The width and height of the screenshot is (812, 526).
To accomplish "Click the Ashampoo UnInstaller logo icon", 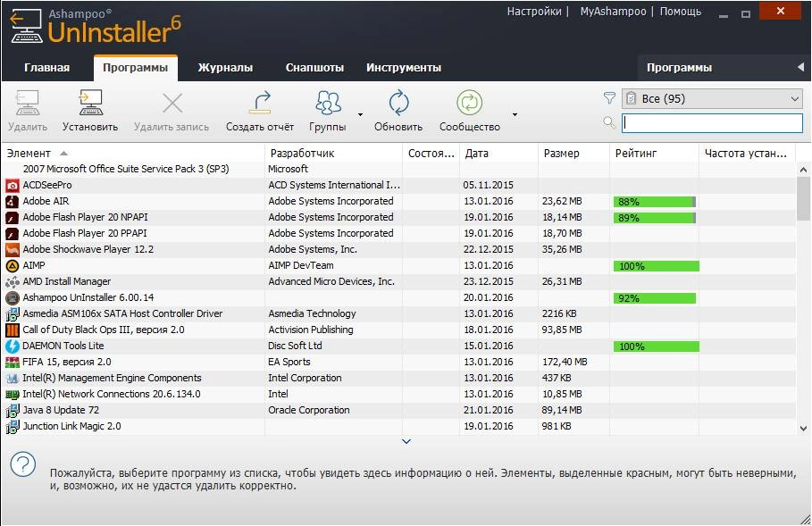I will pyautogui.click(x=26, y=25).
